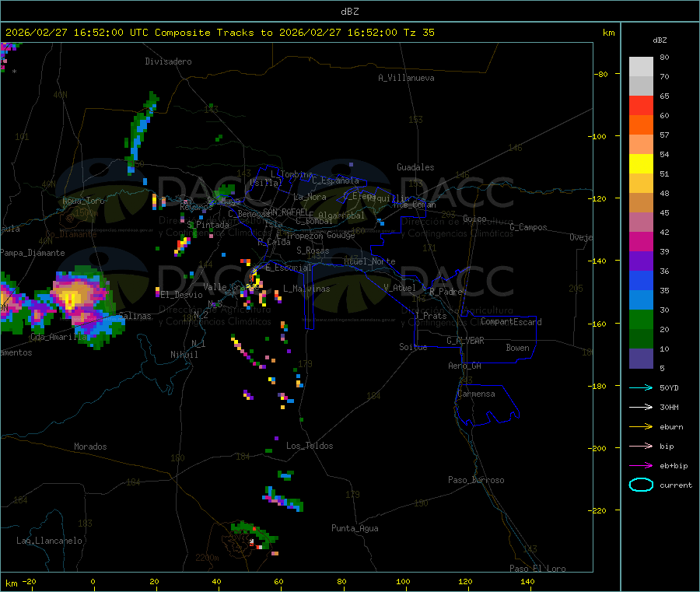Click the '100' tick on bottom km axis
The height and width of the screenshot is (592, 700).
tap(403, 581)
